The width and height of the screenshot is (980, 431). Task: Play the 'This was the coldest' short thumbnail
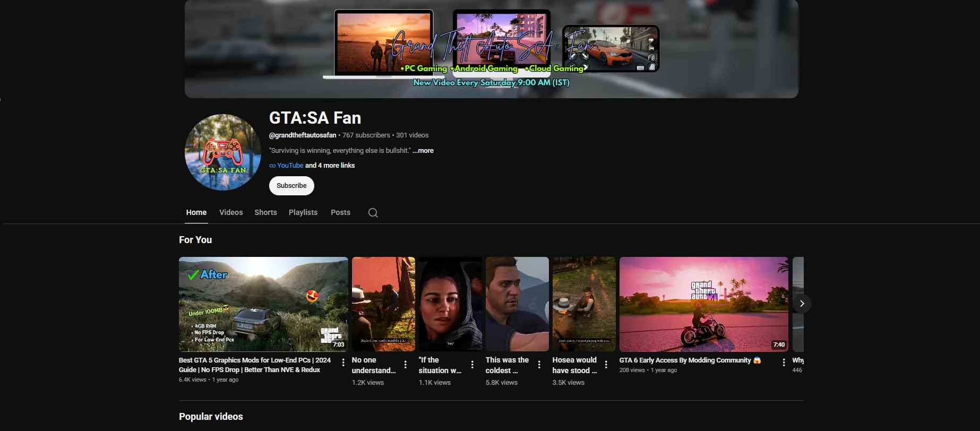point(517,304)
